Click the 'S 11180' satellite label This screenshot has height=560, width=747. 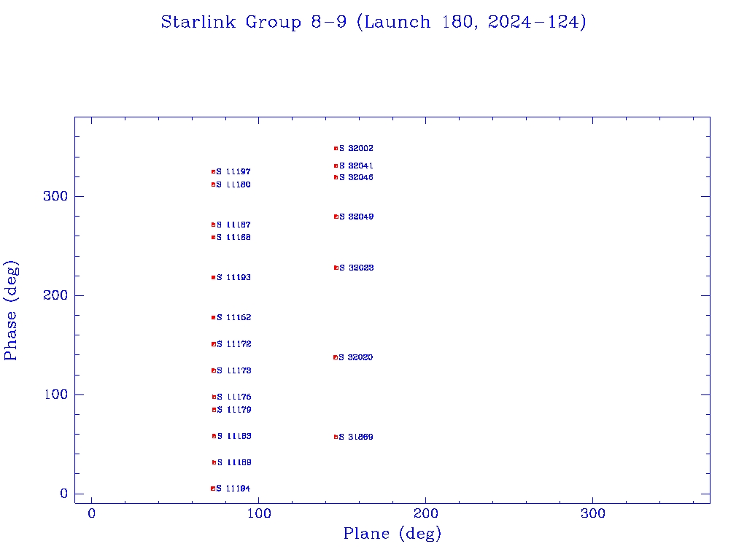click(x=233, y=184)
